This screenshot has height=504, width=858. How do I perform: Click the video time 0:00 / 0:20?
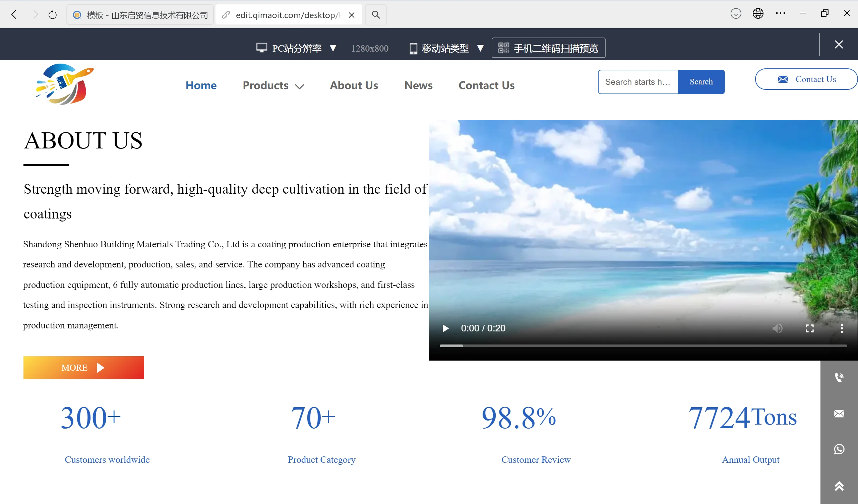[x=483, y=328]
